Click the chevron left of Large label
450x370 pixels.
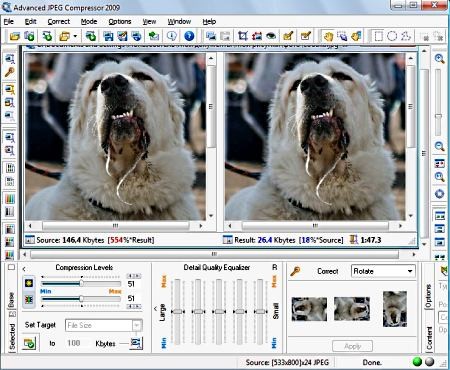[x=156, y=309]
